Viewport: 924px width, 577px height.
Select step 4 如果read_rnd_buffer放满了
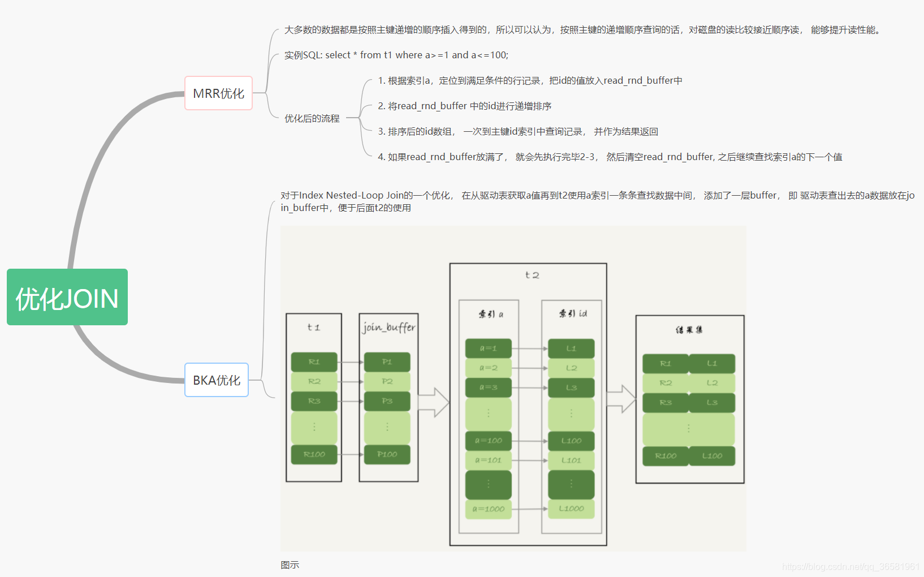[610, 157]
